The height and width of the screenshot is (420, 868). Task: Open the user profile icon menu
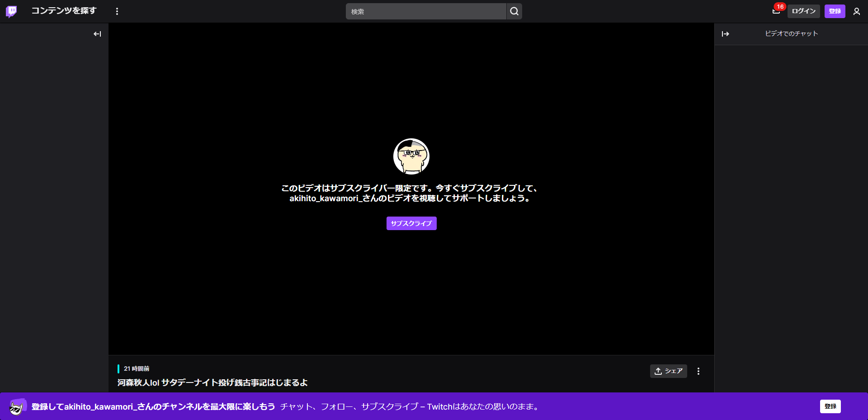point(857,11)
